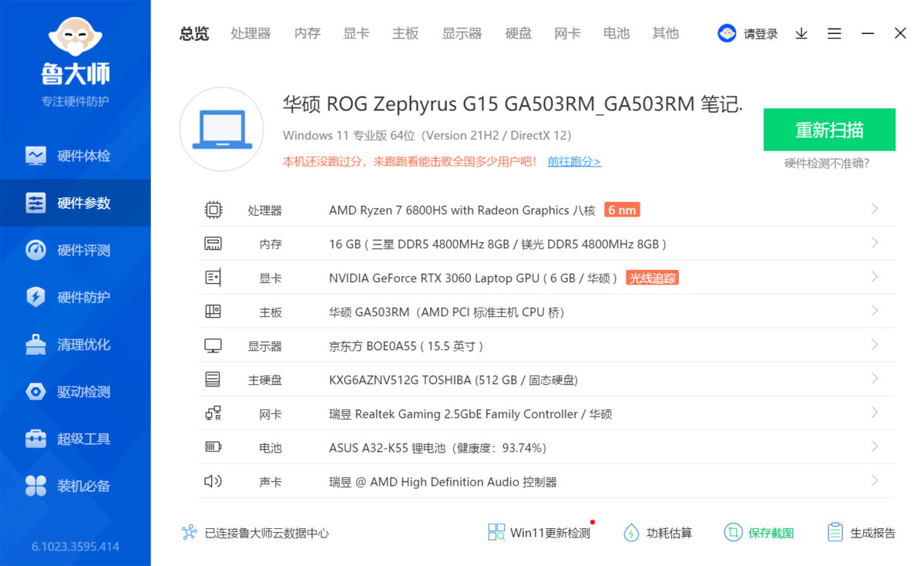The width and height of the screenshot is (924, 566).
Task: Click version number 6.1023.3595.414
Action: (x=76, y=547)
